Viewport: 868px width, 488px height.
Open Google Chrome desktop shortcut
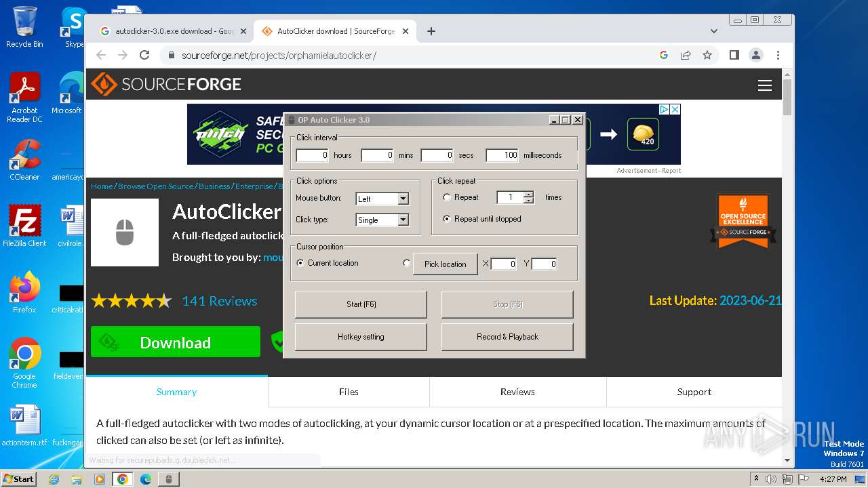(24, 363)
